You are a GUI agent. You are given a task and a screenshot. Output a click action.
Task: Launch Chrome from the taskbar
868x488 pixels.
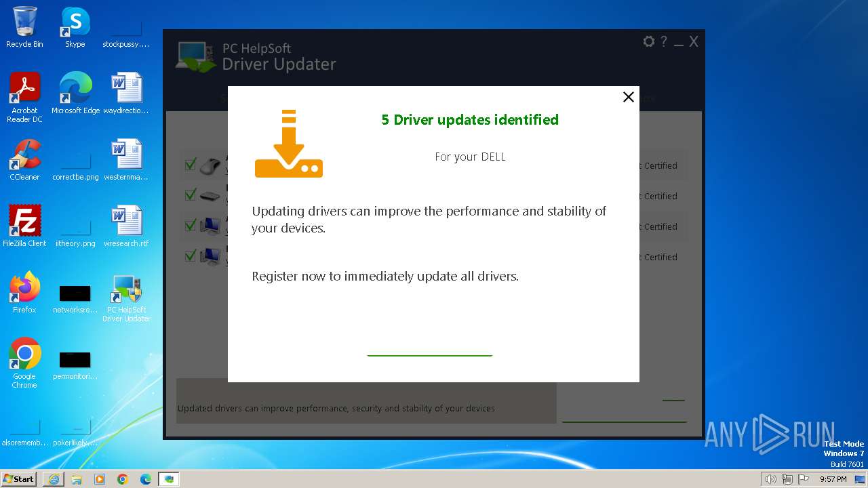tap(123, 479)
